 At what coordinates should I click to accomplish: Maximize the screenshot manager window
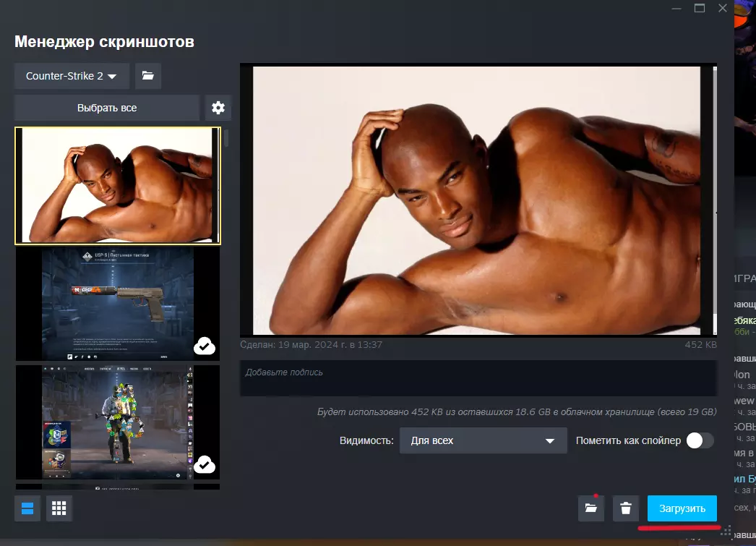tap(700, 8)
